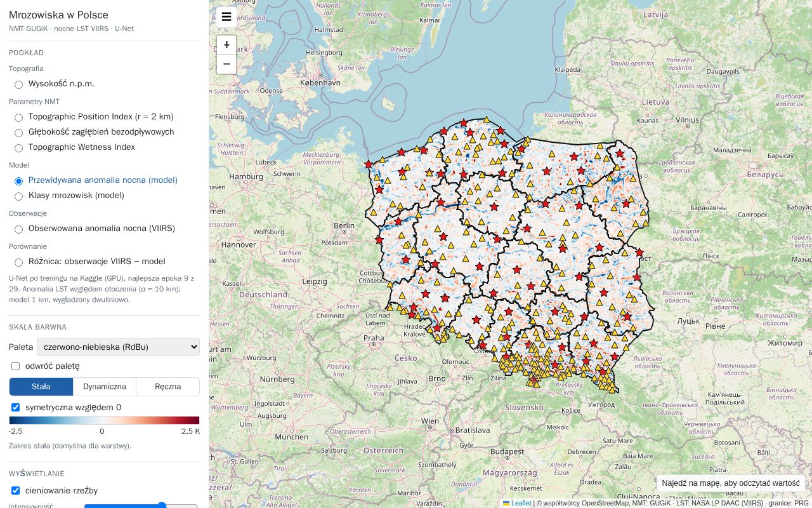Switch to the Ręczna scale tab

coord(167,387)
